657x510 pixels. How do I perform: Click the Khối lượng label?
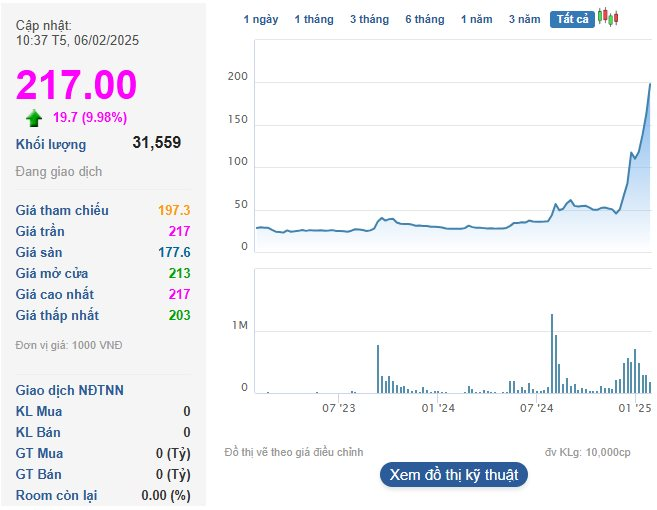point(51,144)
